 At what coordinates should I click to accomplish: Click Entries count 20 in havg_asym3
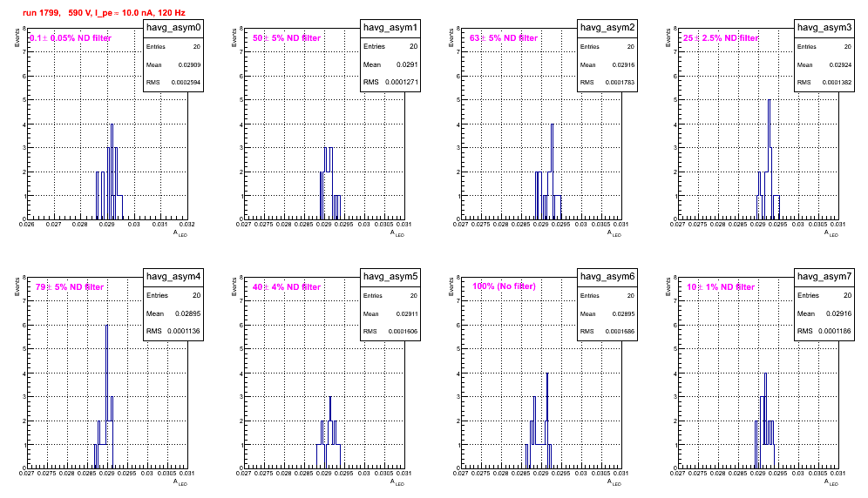(x=848, y=47)
